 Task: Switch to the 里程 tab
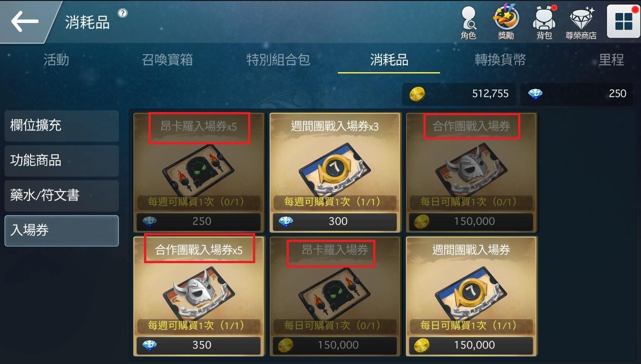click(611, 60)
